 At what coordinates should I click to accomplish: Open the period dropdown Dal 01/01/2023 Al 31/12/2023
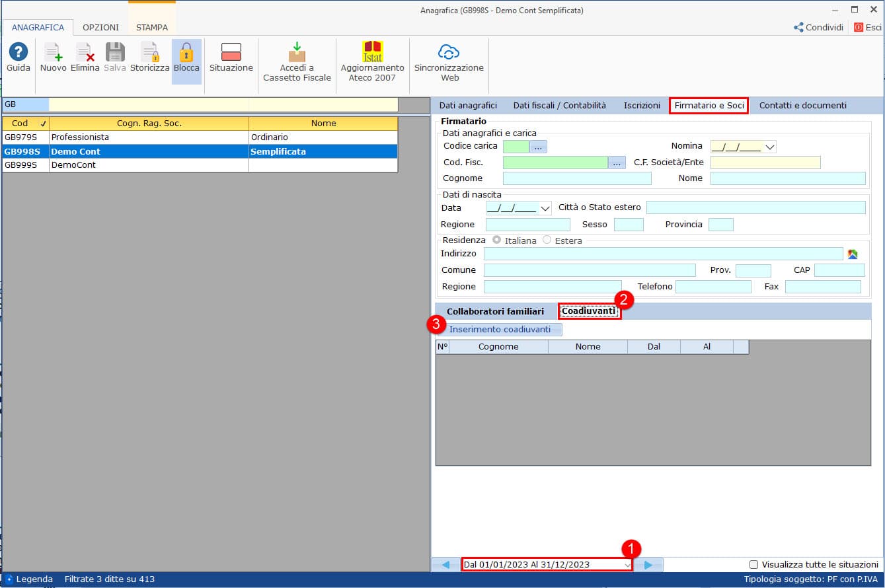(x=627, y=565)
